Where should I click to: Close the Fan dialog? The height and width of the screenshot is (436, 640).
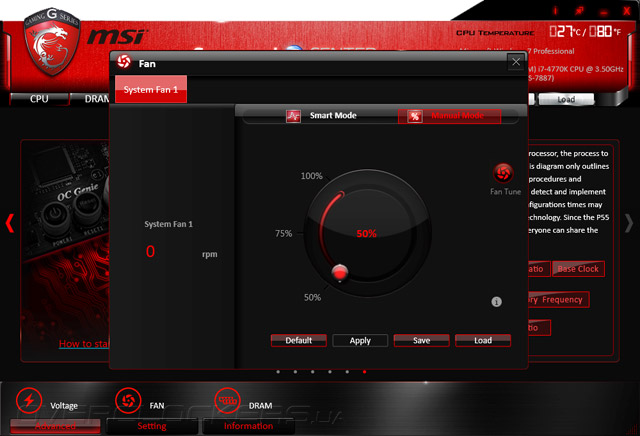516,62
